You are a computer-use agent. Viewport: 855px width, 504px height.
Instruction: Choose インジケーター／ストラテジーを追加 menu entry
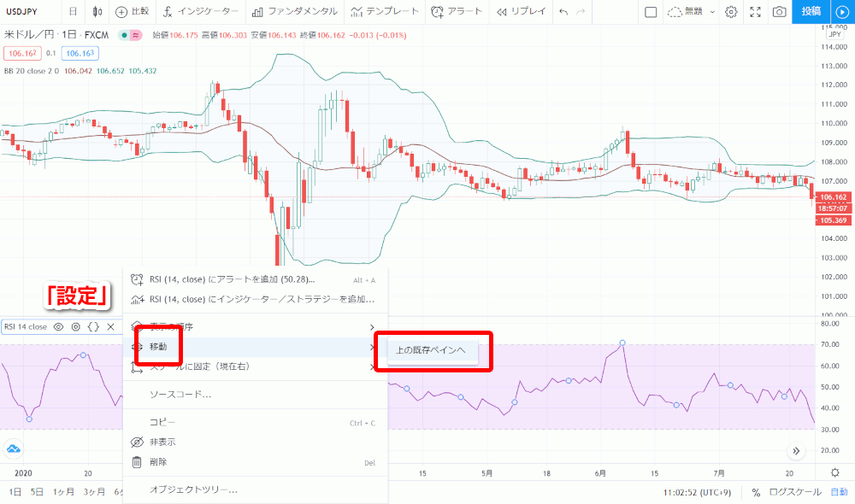coord(255,299)
